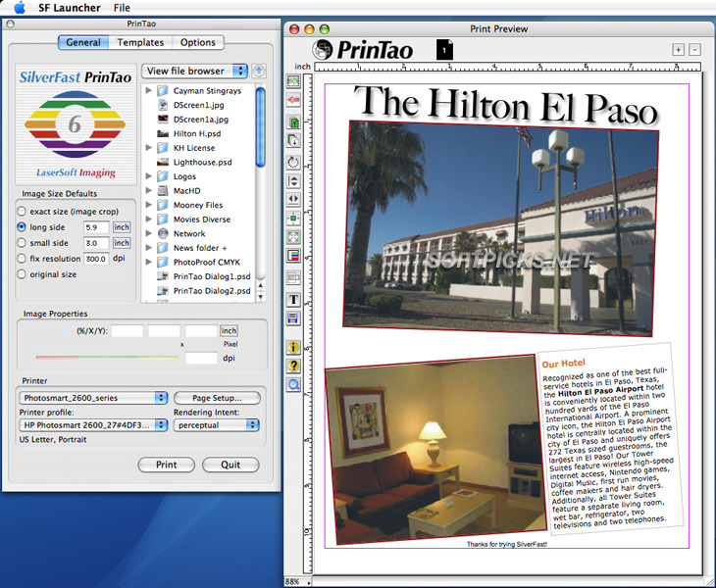Click the dashed frame grouping icon
The width and height of the screenshot is (716, 588).
[293, 277]
